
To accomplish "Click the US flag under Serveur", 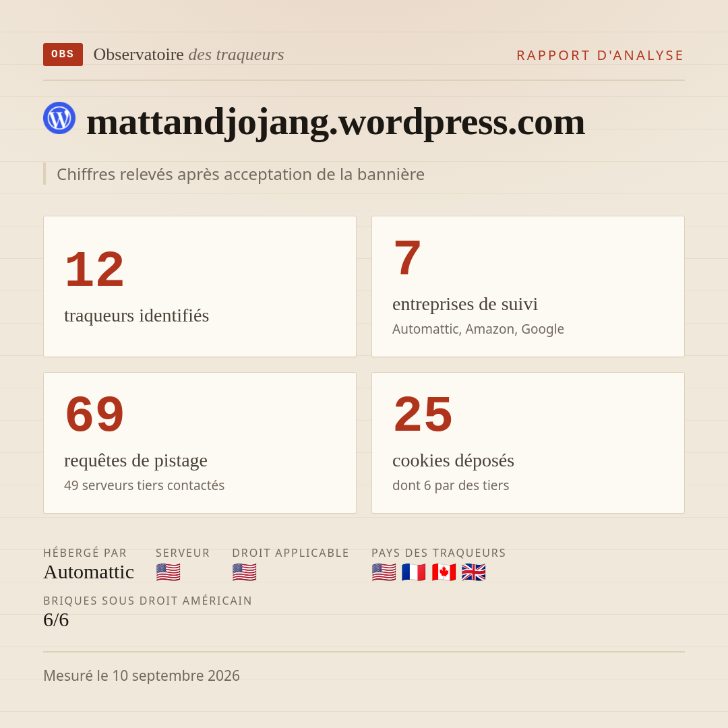I will pos(168,572).
